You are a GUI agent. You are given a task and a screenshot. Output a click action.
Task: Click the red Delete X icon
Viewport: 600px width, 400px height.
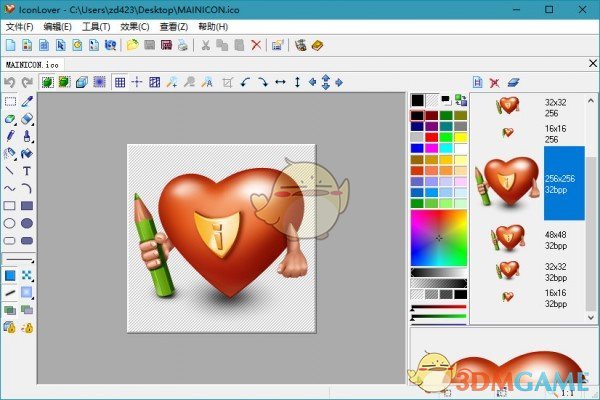(256, 45)
